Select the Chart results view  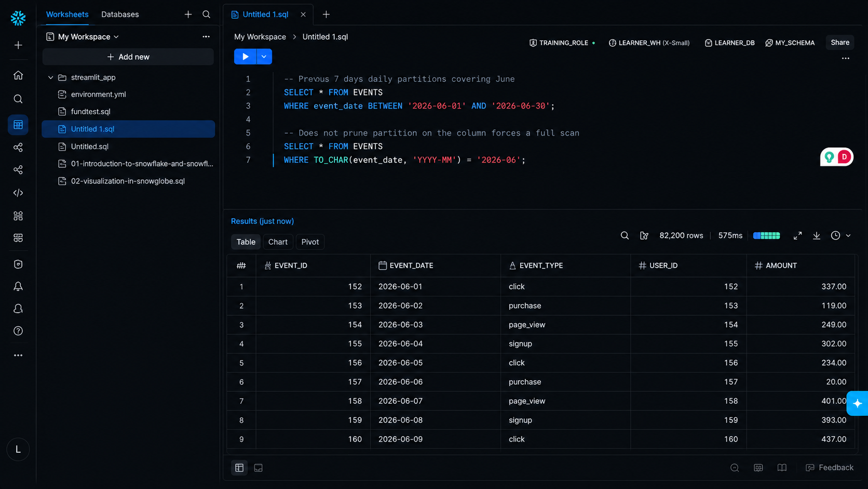click(x=278, y=242)
